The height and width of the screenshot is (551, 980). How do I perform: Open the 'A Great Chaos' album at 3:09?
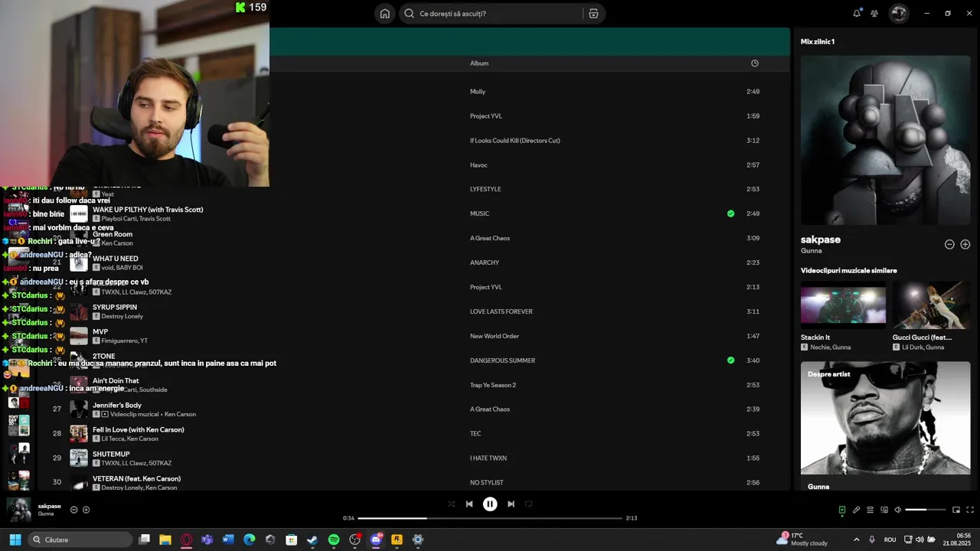click(x=490, y=238)
